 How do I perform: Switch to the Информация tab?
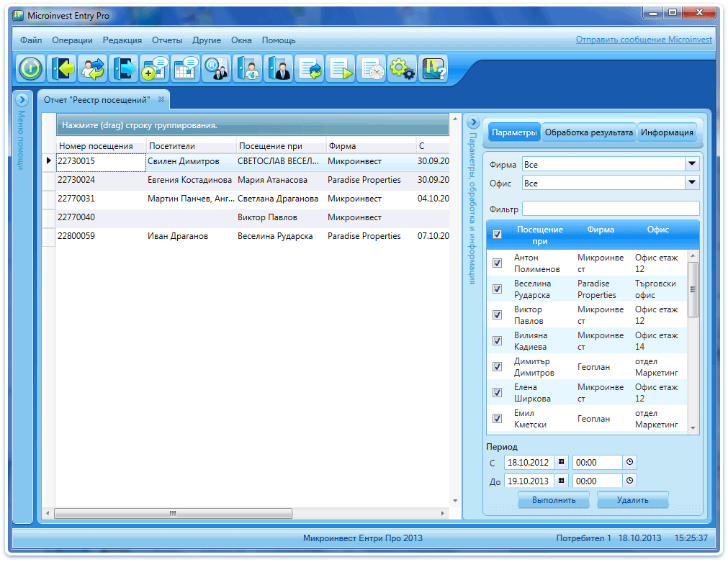[x=667, y=132]
